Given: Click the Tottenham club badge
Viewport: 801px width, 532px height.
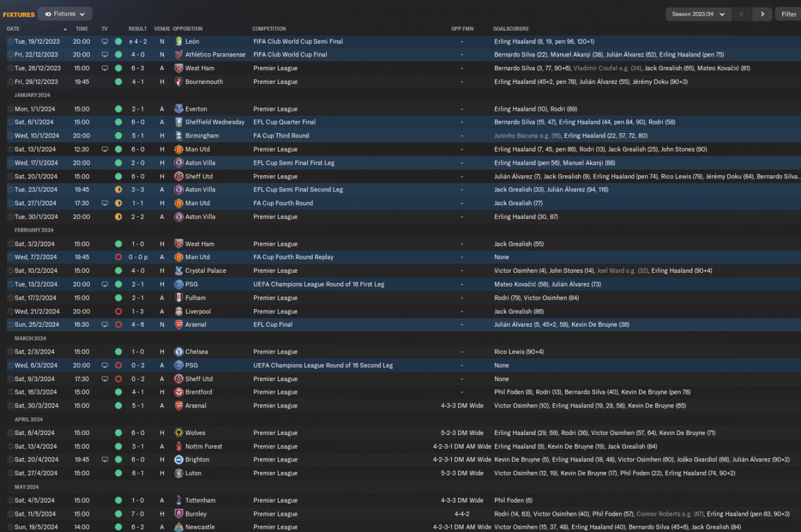Looking at the screenshot, I should pos(178,501).
